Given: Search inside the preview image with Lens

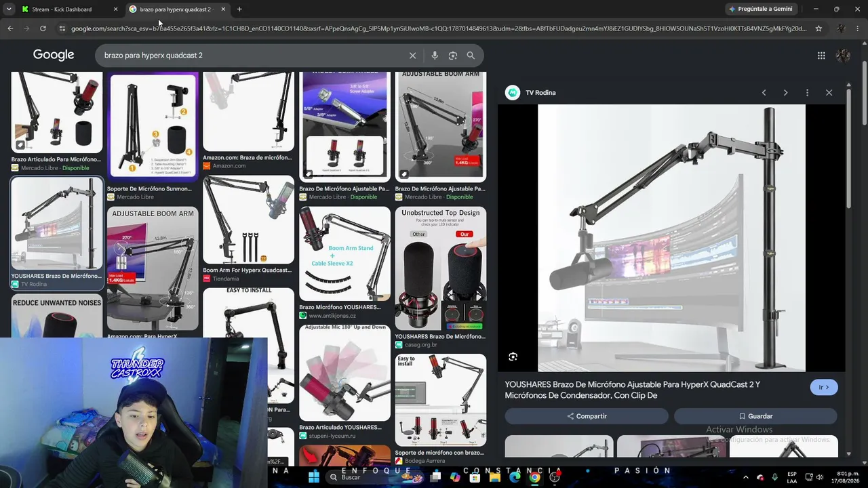Looking at the screenshot, I should click(513, 357).
